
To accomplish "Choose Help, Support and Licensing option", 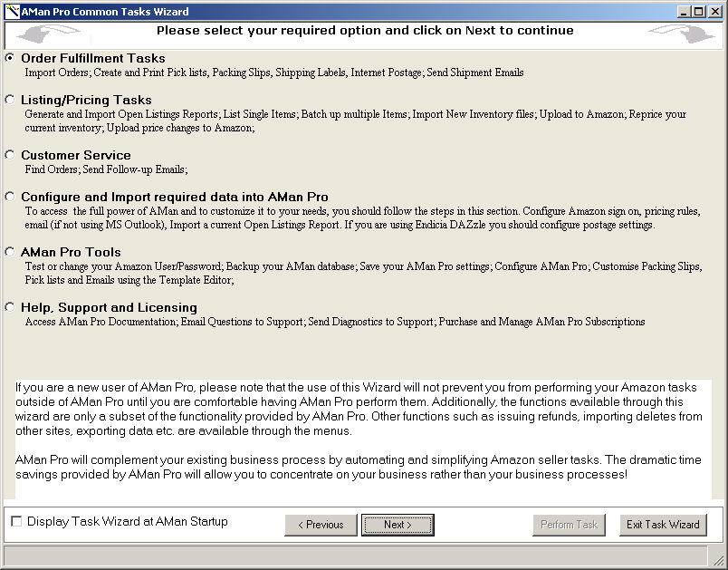I will click(10, 307).
